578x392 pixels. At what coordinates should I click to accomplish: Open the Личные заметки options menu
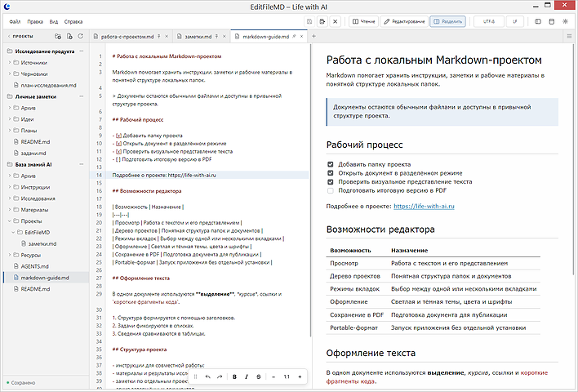point(82,96)
